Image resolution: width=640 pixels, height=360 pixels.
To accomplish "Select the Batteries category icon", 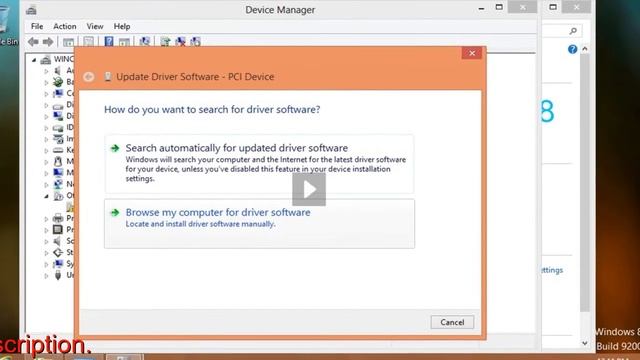I will tap(58, 82).
